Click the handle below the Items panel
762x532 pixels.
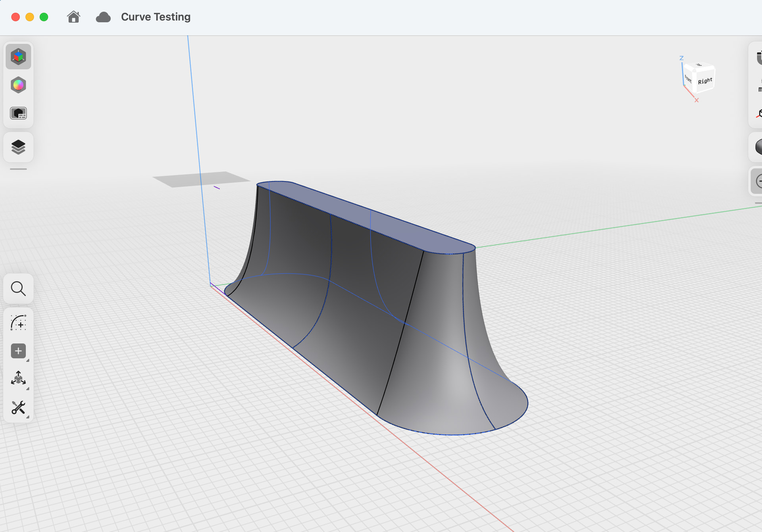(x=18, y=169)
